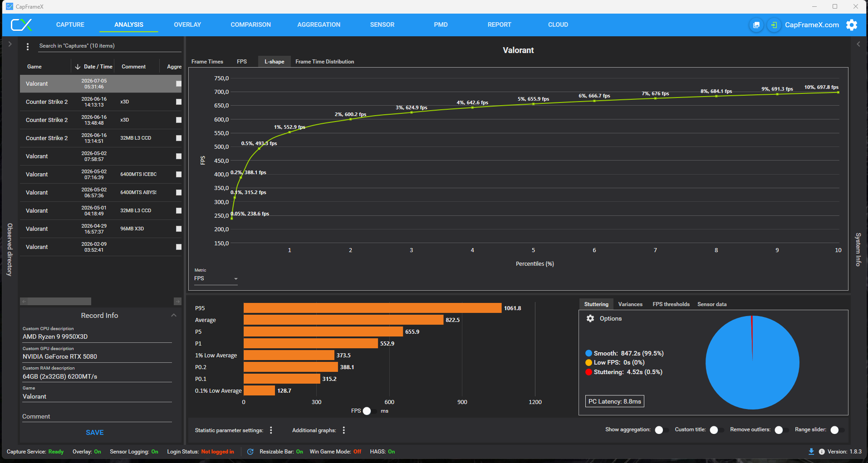Collapse the Record Info panel
Image resolution: width=868 pixels, height=463 pixels.
[x=174, y=315]
